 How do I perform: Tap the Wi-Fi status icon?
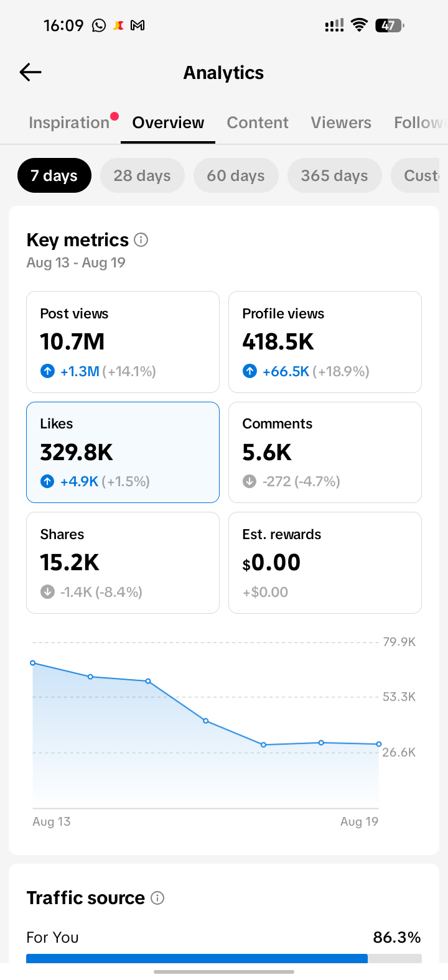click(359, 25)
